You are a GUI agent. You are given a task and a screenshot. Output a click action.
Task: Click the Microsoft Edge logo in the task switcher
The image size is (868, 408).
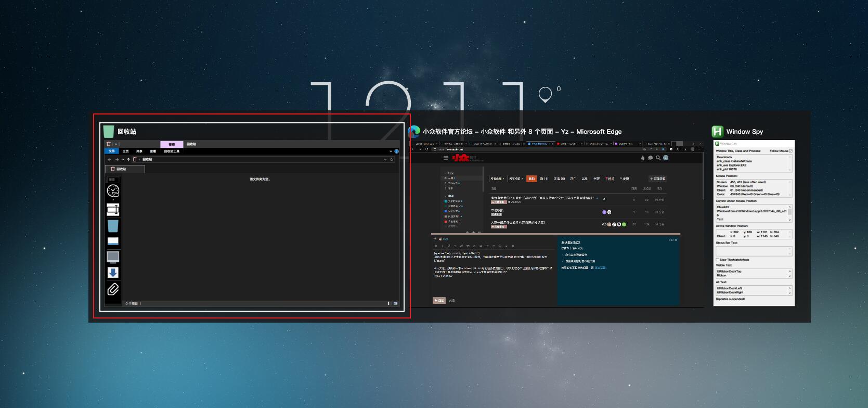pyautogui.click(x=414, y=132)
